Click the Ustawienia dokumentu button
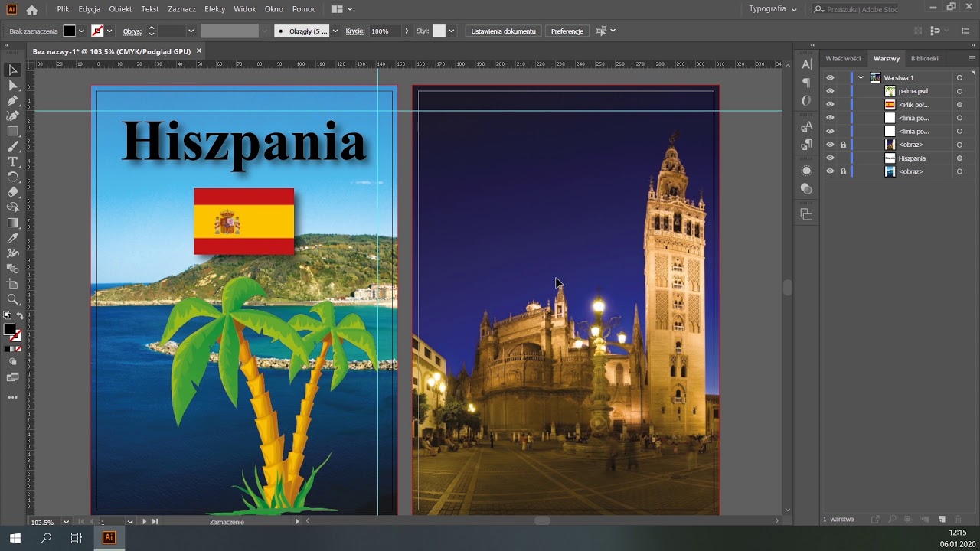980x551 pixels. tap(503, 31)
